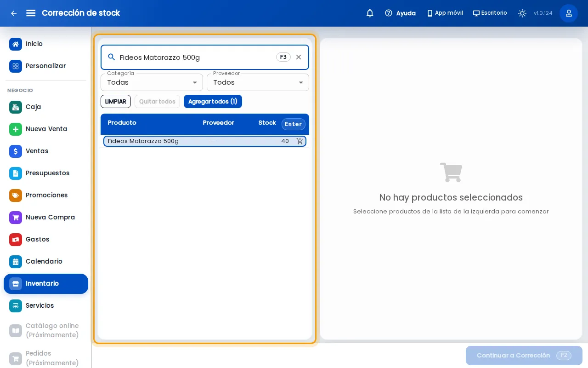Click the Promociones tag icon
Viewport: 588px width, 368px height.
click(x=16, y=195)
